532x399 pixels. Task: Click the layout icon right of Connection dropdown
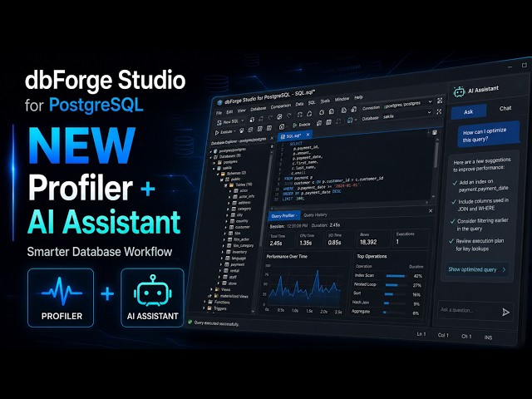click(440, 101)
